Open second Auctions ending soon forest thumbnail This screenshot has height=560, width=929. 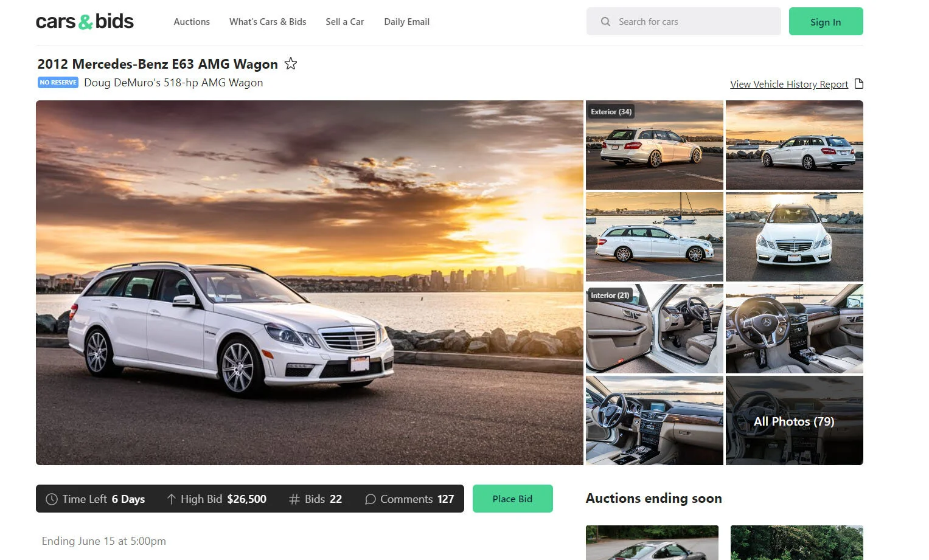click(x=797, y=543)
